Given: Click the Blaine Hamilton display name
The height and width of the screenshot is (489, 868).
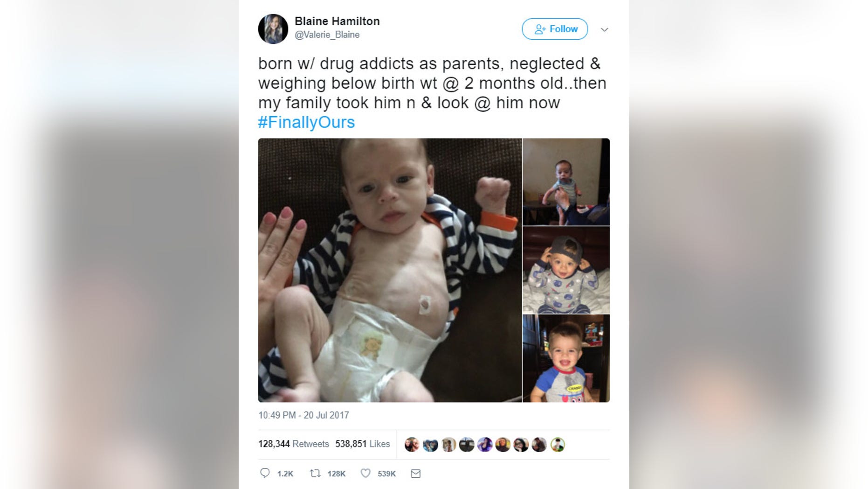Looking at the screenshot, I should (337, 21).
